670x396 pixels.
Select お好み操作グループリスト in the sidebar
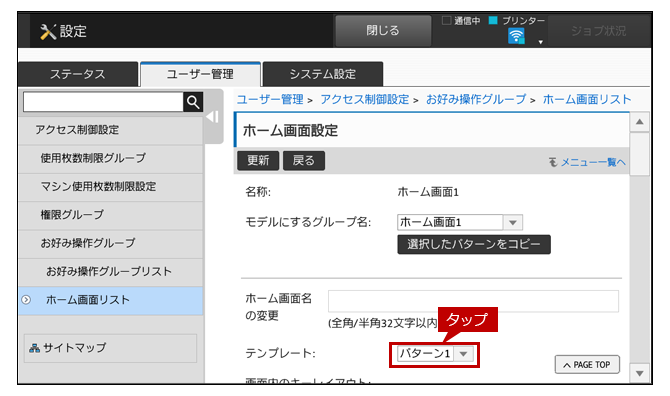(x=111, y=272)
